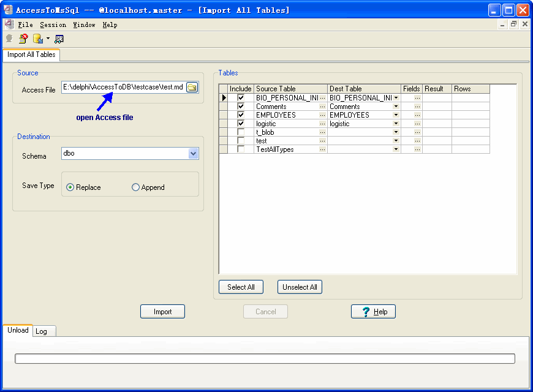Open the Window menu
This screenshot has height=392, width=533.
(x=84, y=25)
